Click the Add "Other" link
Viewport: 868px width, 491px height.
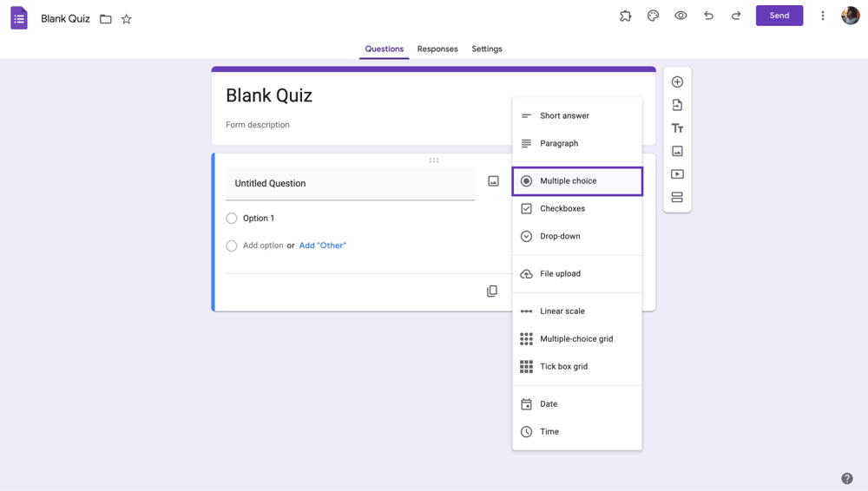click(322, 245)
